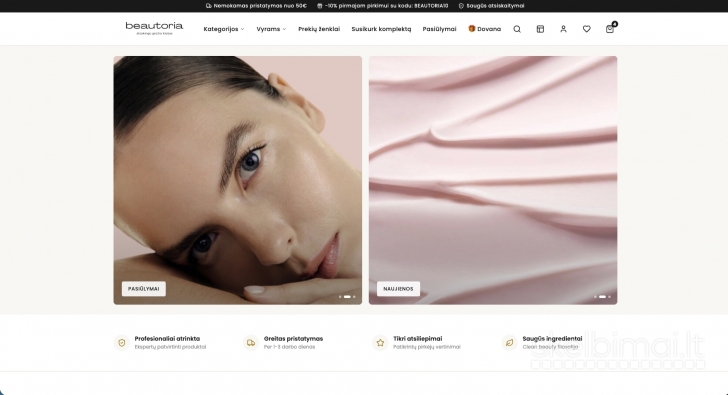Click the NAUJIENOS button on cream banner

pos(398,289)
